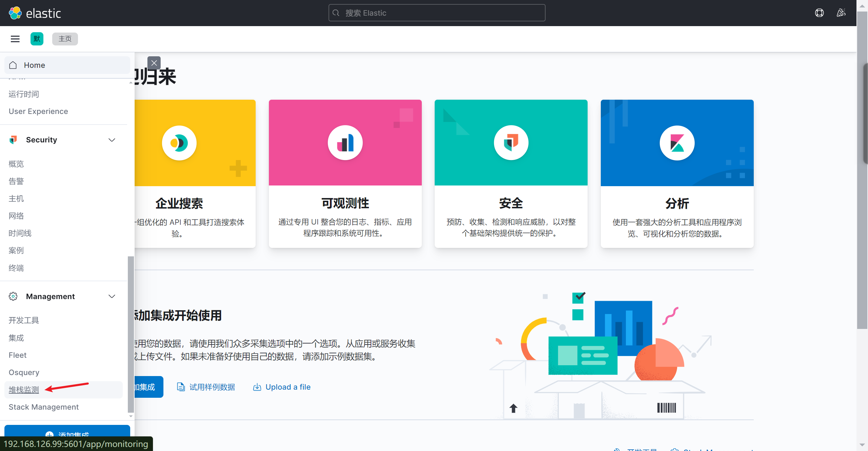Click the sidebar vertical scrollbar thumb
This screenshot has width=868, height=451.
(x=131, y=334)
